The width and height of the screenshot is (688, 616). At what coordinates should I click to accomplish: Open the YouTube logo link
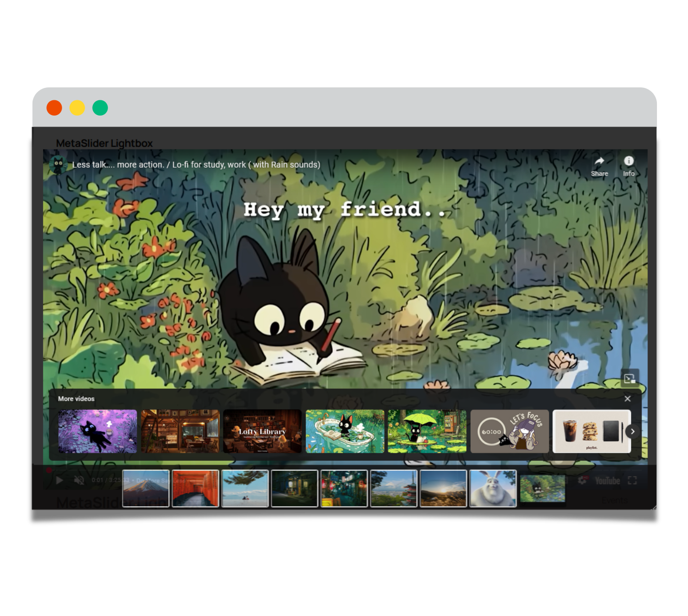[x=607, y=480]
